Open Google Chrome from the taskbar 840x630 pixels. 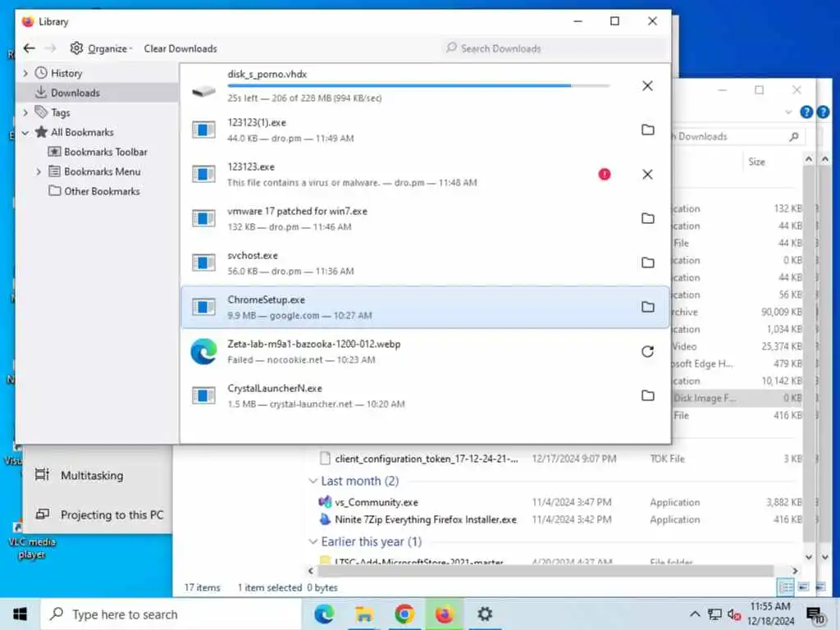404,614
